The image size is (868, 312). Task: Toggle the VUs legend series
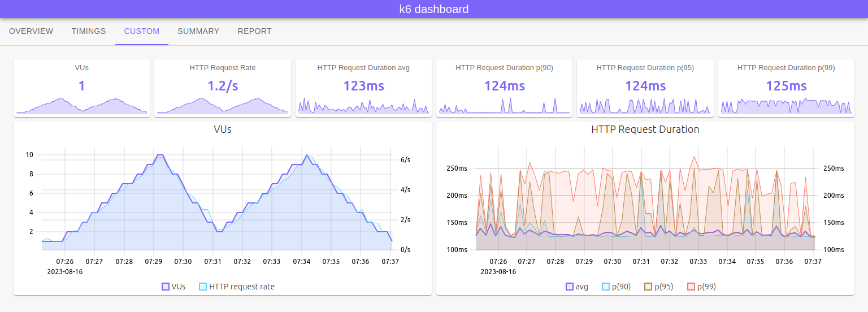(173, 287)
